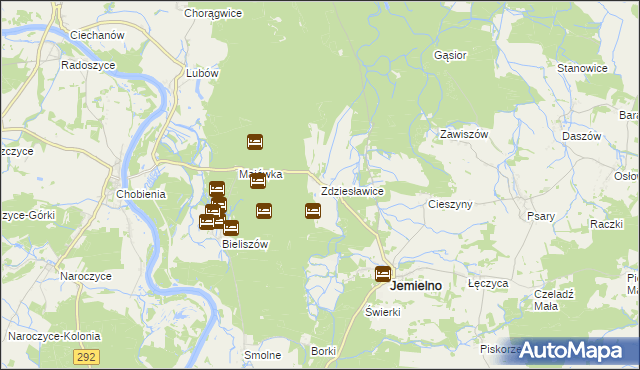Click the lodging icon directly above Bieliszów
Viewport: 640px width, 370px height.
pos(231,228)
